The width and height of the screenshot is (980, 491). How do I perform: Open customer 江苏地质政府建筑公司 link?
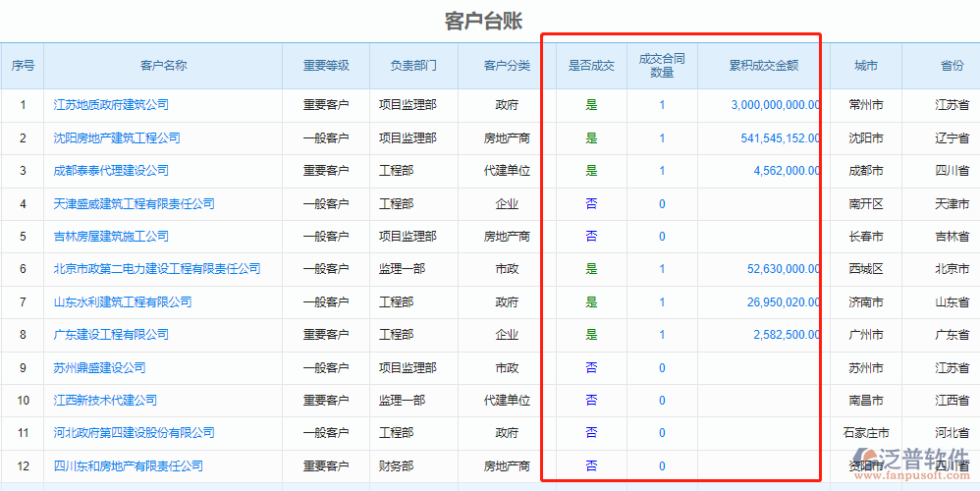point(111,105)
